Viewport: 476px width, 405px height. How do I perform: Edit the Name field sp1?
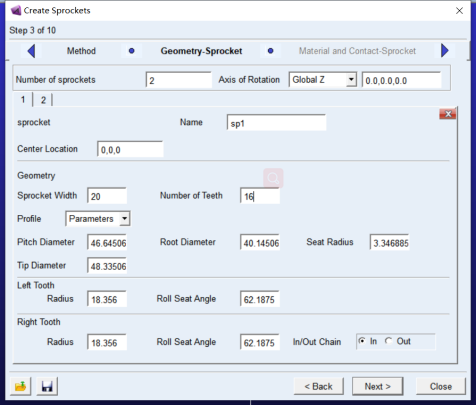pos(276,123)
